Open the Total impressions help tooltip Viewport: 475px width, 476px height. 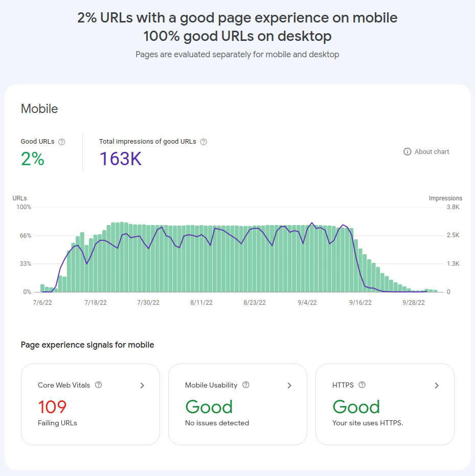tap(203, 141)
